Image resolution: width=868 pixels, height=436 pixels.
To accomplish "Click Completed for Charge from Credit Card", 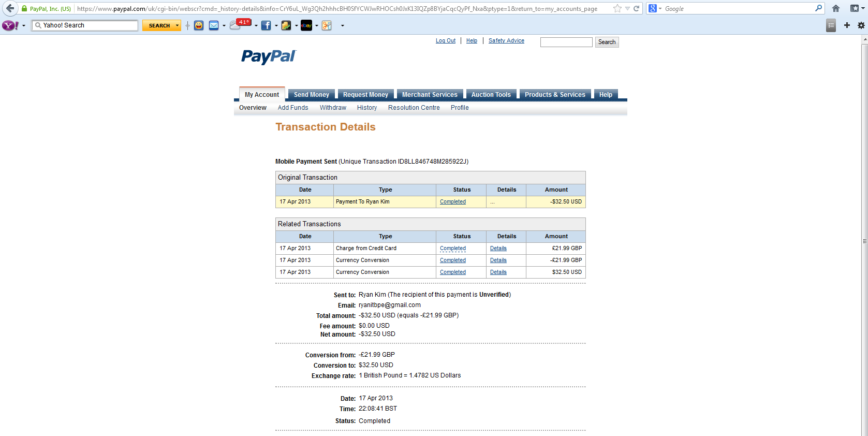I will click(x=453, y=249).
